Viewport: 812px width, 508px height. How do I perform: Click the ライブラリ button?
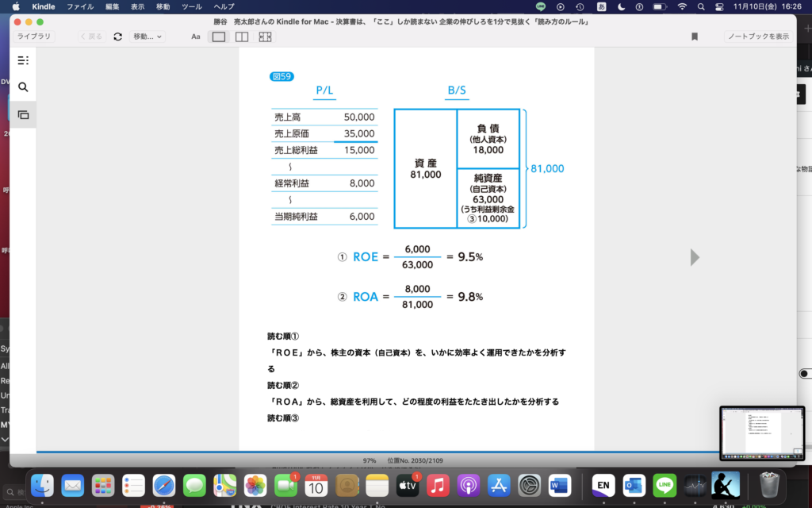[x=34, y=37]
